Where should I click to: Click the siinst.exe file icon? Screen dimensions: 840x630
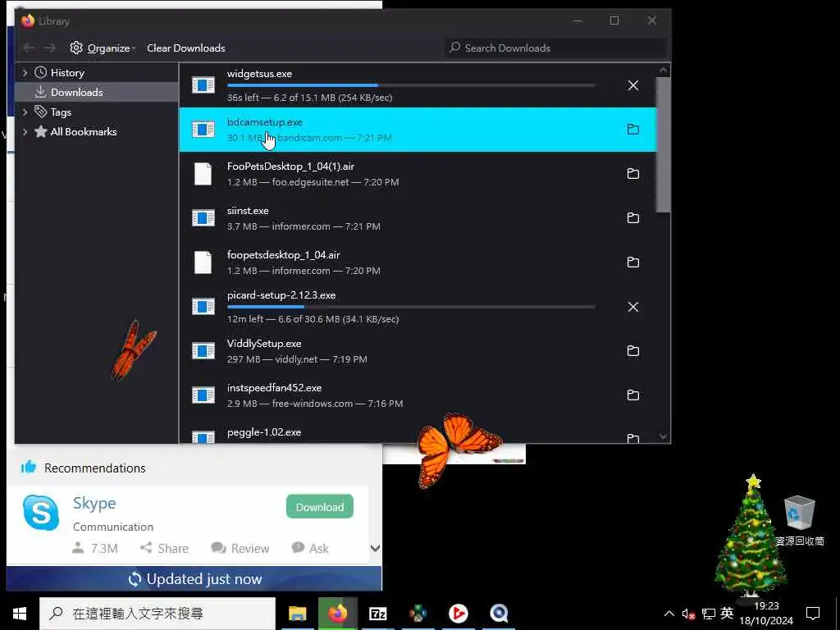pyautogui.click(x=203, y=218)
